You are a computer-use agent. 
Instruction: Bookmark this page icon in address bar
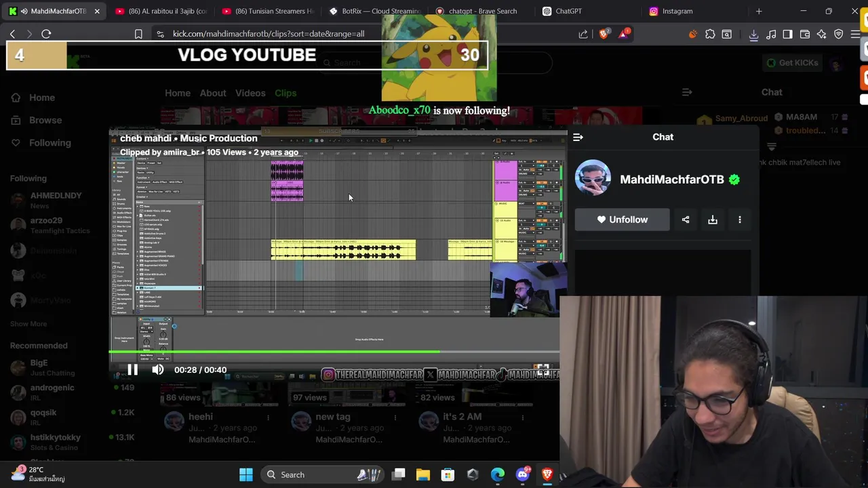coord(138,34)
